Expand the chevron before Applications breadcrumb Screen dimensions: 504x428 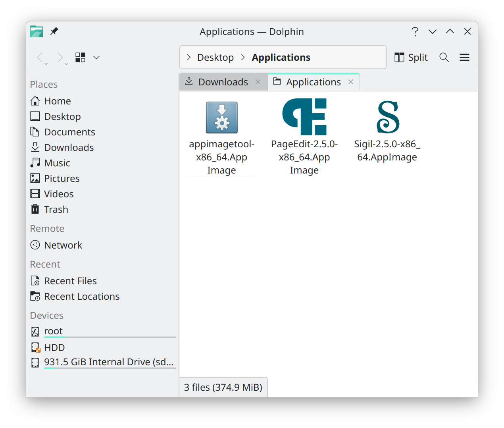243,58
